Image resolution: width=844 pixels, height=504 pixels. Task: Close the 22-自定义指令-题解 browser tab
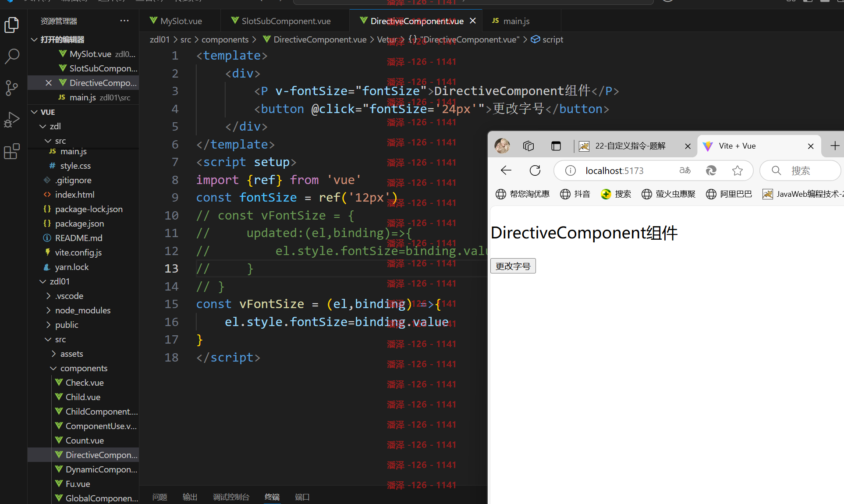[x=688, y=146]
